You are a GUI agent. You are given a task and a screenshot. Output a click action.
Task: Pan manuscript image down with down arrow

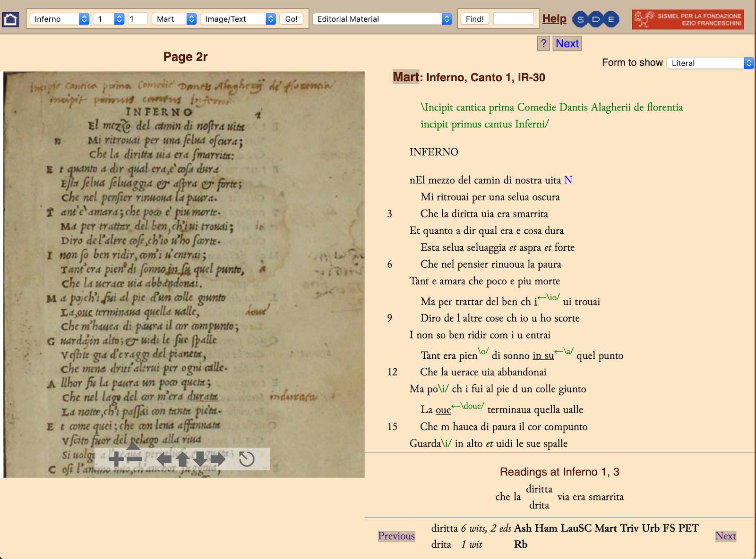click(200, 459)
